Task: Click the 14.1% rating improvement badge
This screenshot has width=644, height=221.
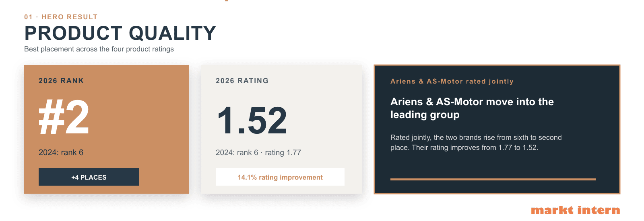Action: pos(280,177)
